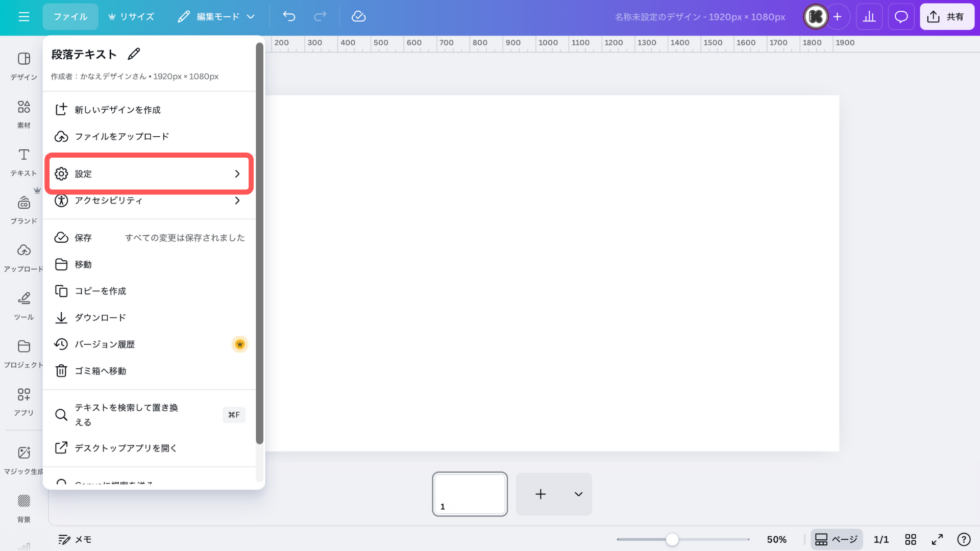Select ファイルをアップロード menu item
The image size is (980, 551).
150,136
